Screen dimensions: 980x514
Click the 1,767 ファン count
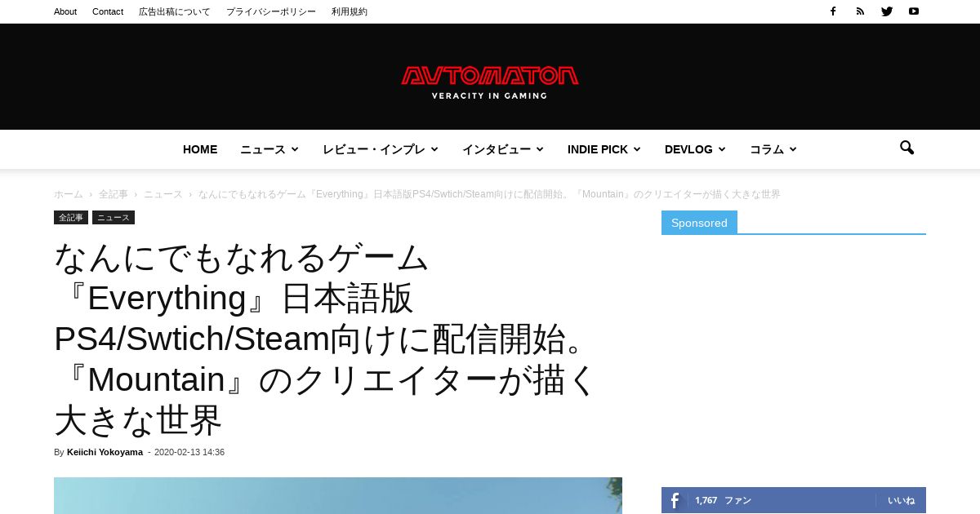coord(724,500)
